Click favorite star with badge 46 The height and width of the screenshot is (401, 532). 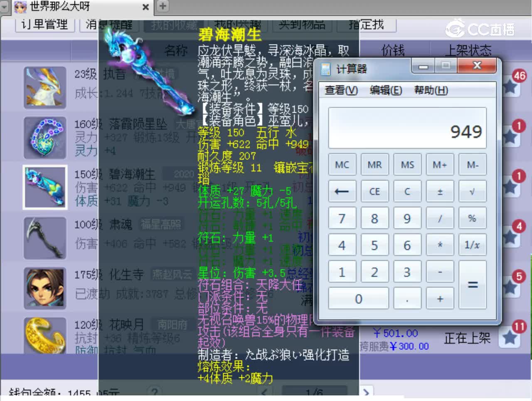(510, 86)
